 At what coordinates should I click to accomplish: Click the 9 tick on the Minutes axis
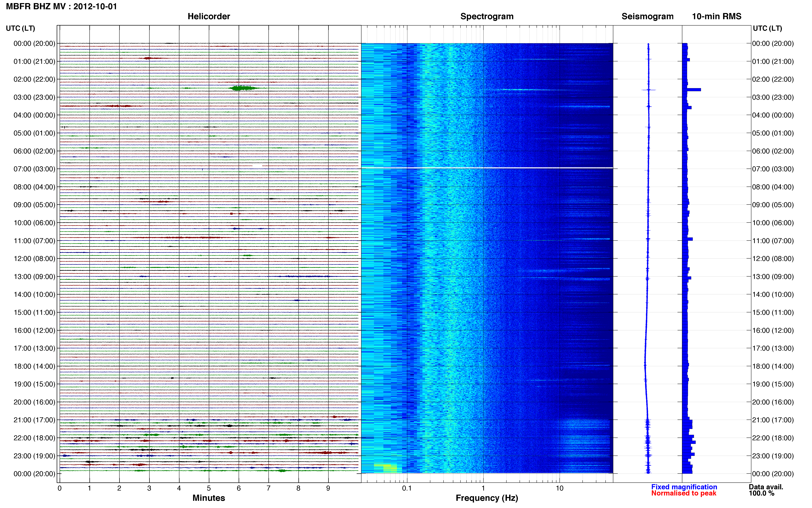coord(328,488)
